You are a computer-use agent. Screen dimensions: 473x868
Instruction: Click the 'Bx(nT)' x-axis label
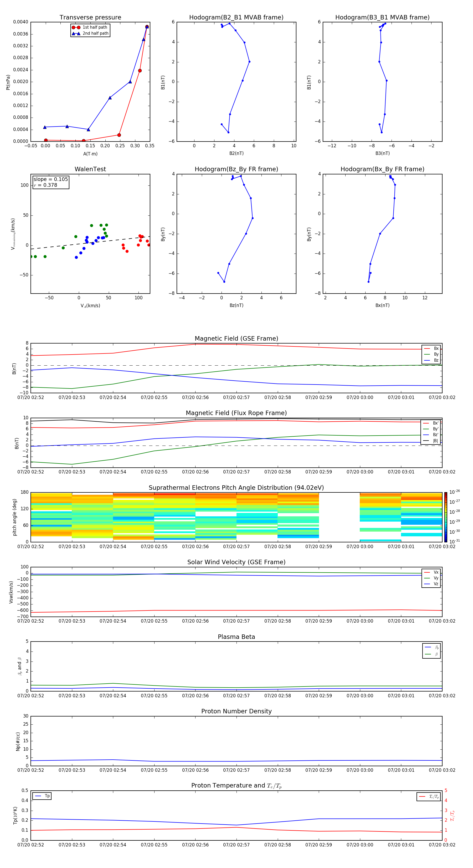pos(382,305)
